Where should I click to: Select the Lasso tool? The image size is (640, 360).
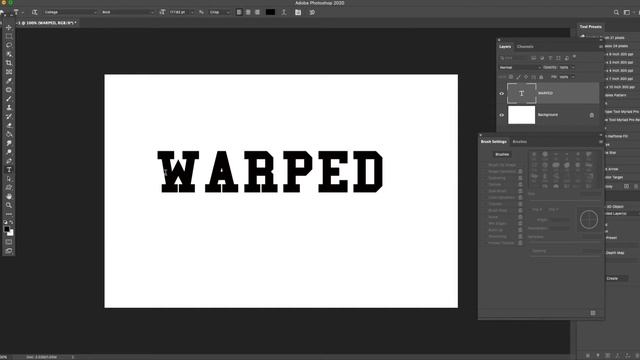pos(9,45)
